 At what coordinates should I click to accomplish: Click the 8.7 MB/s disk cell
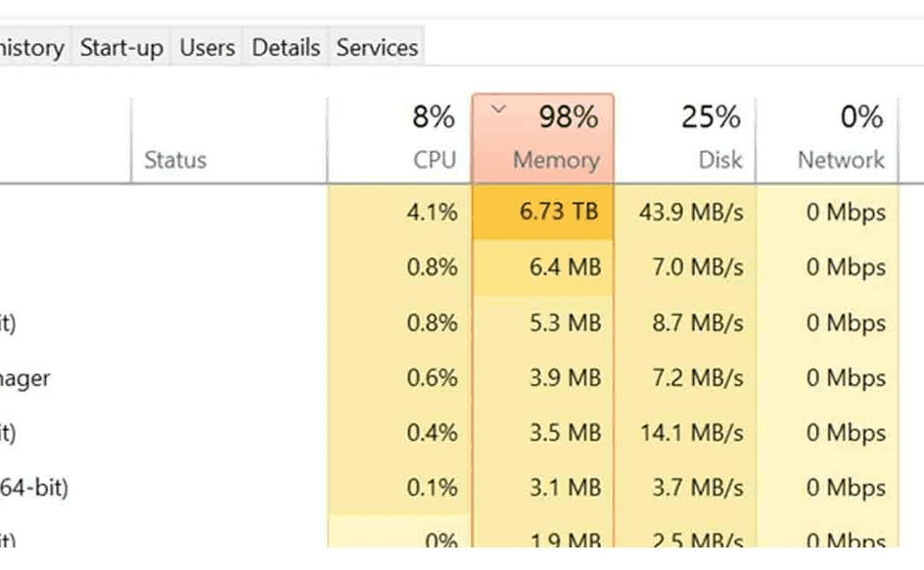tap(698, 323)
